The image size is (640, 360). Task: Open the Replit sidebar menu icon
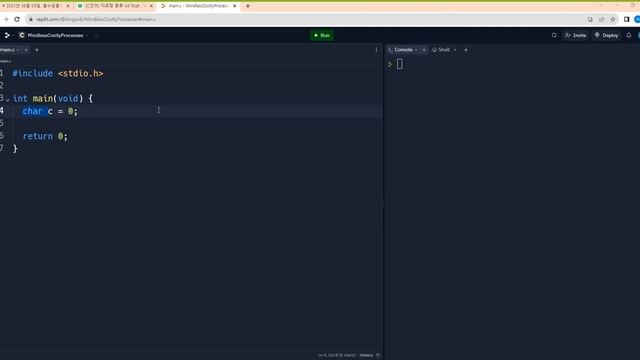(x=7, y=36)
